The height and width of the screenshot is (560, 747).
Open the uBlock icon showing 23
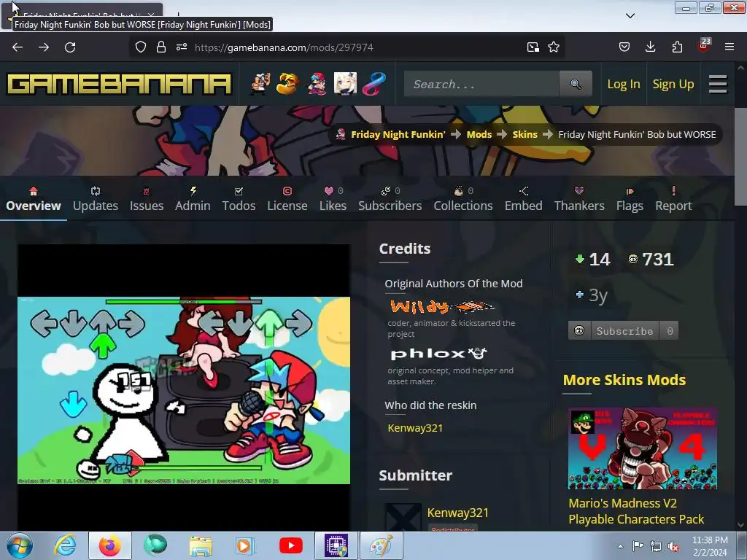point(704,45)
